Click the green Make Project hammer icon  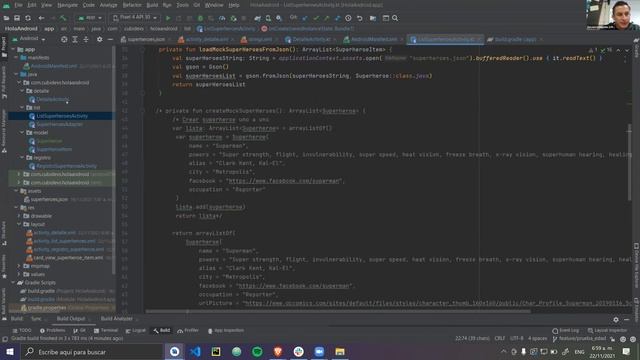[x=63, y=18]
